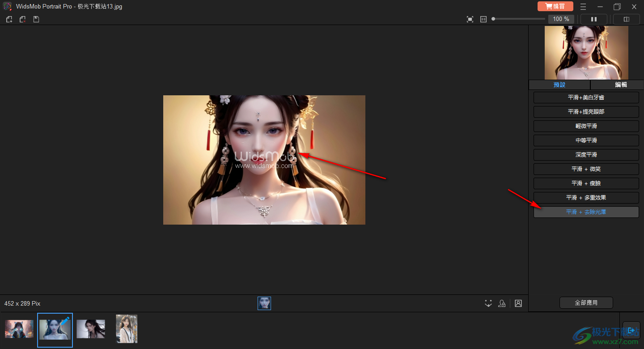Click the portrait frame icon
Image resolution: width=644 pixels, height=349 pixels.
[518, 303]
